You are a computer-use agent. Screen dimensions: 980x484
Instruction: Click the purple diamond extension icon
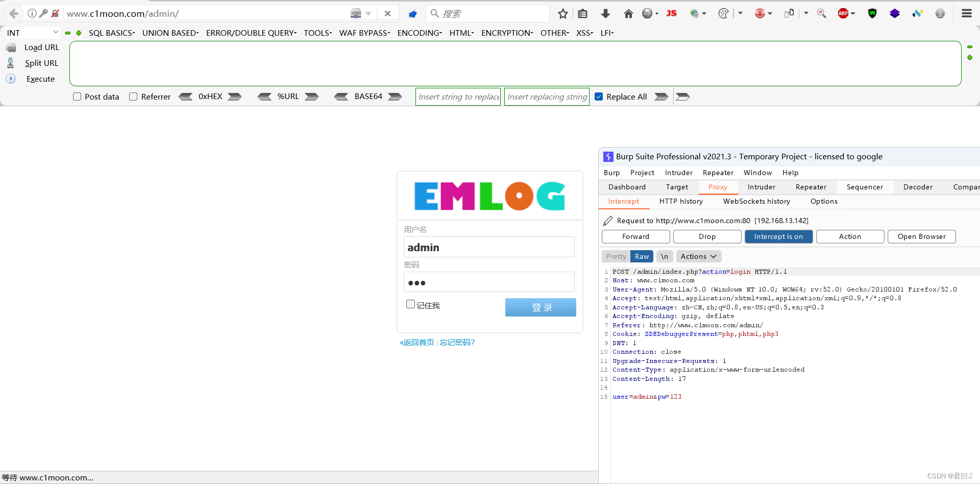point(895,14)
